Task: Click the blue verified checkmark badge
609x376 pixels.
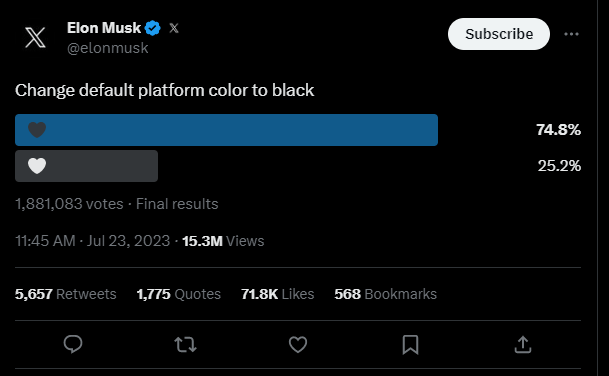Action: [153, 28]
